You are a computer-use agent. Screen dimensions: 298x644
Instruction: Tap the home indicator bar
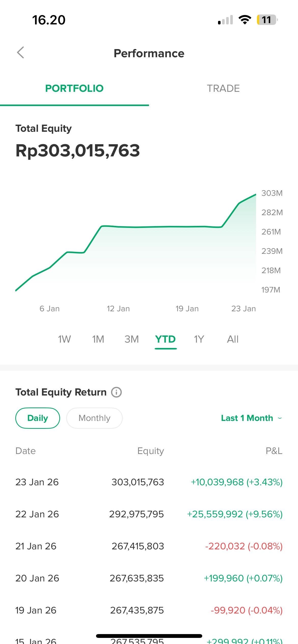point(149,636)
